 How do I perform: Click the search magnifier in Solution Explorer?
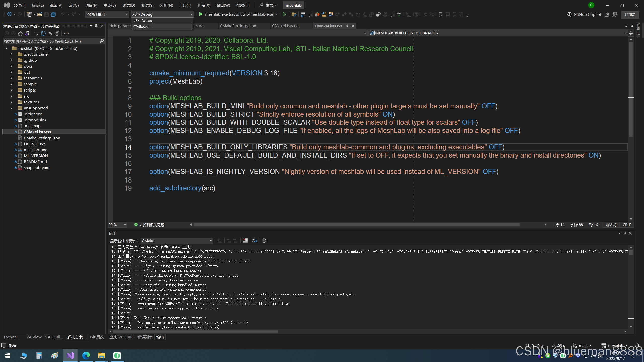pyautogui.click(x=102, y=41)
